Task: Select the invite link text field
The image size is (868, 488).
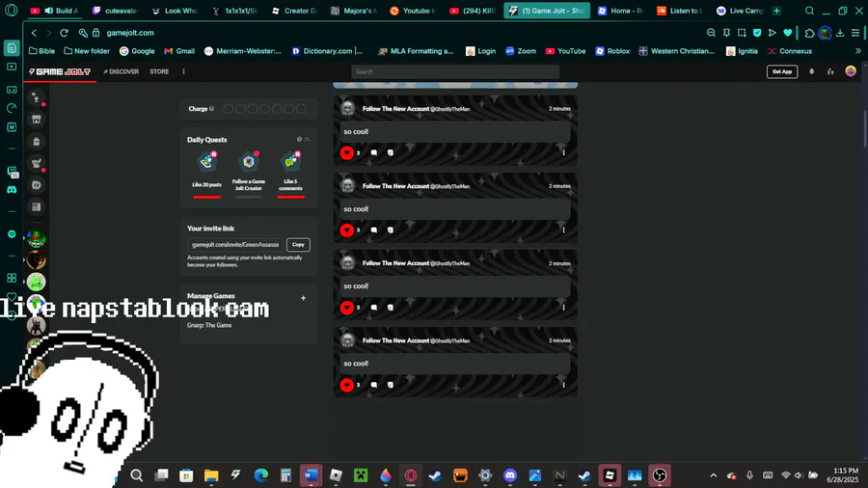Action: click(x=234, y=245)
